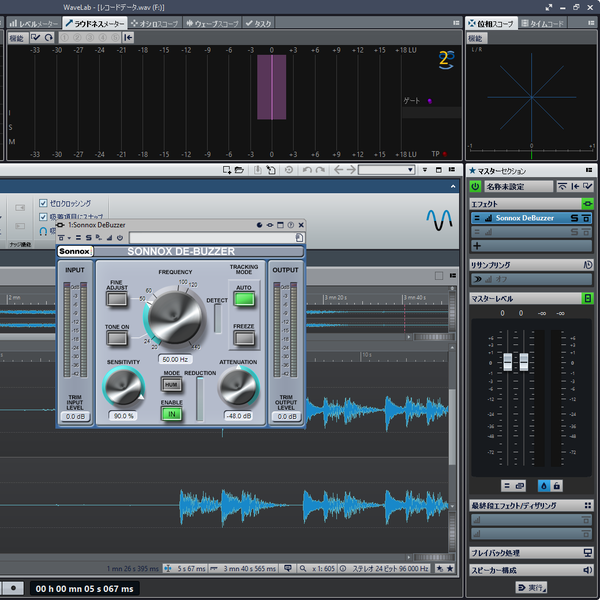Click the trim output level 0.0 dB field
Image resolution: width=600 pixels, height=600 pixels.
tap(287, 417)
